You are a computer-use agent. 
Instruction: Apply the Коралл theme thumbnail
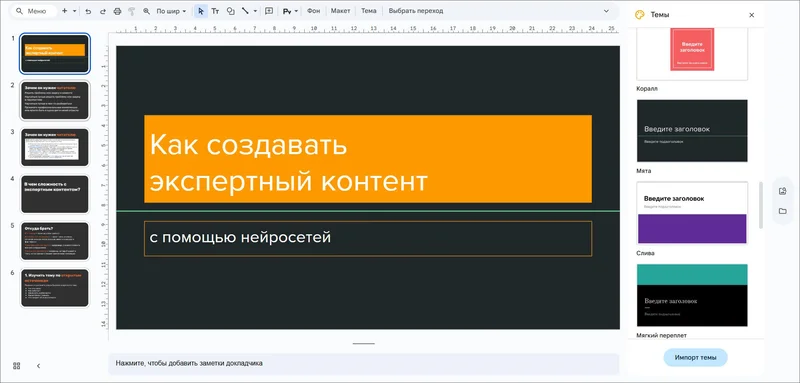692,54
